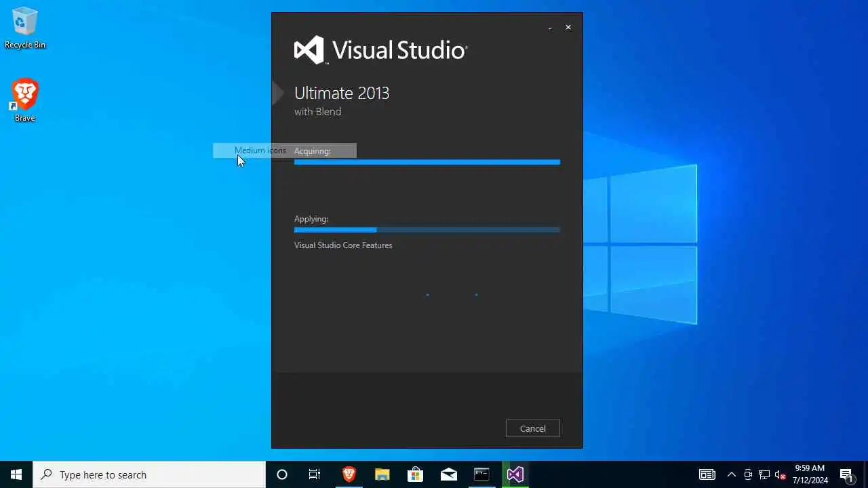
Task: Minimize the Visual Studio installer window
Action: [x=550, y=28]
